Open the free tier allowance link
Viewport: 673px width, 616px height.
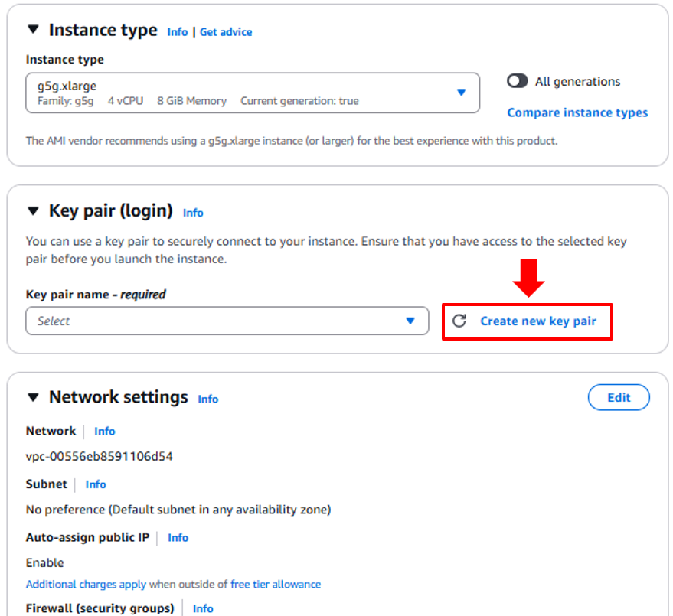[x=276, y=585]
